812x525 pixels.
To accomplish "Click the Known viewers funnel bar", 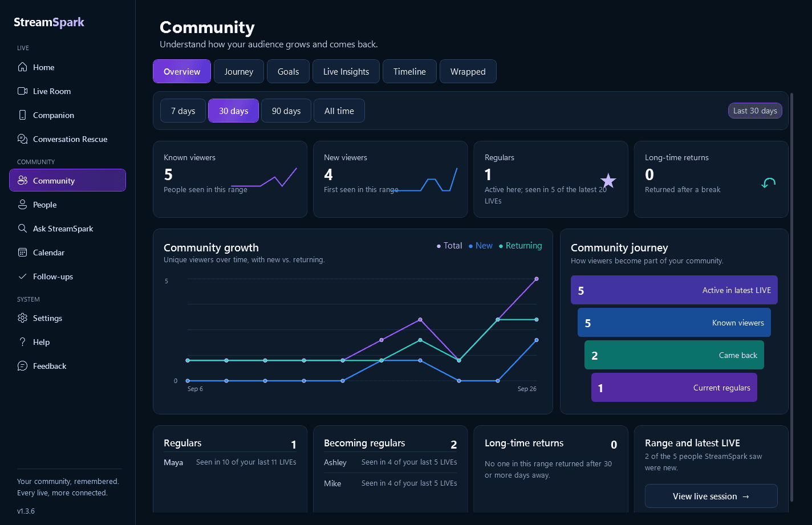I will point(674,323).
